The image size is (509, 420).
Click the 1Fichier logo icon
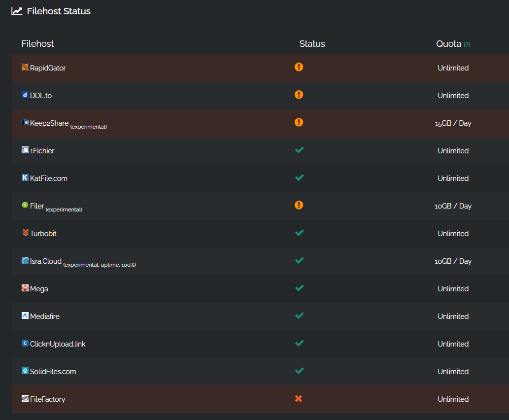click(x=25, y=150)
